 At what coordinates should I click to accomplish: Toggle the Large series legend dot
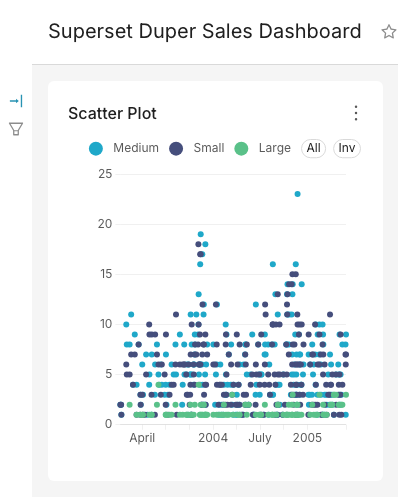click(241, 148)
